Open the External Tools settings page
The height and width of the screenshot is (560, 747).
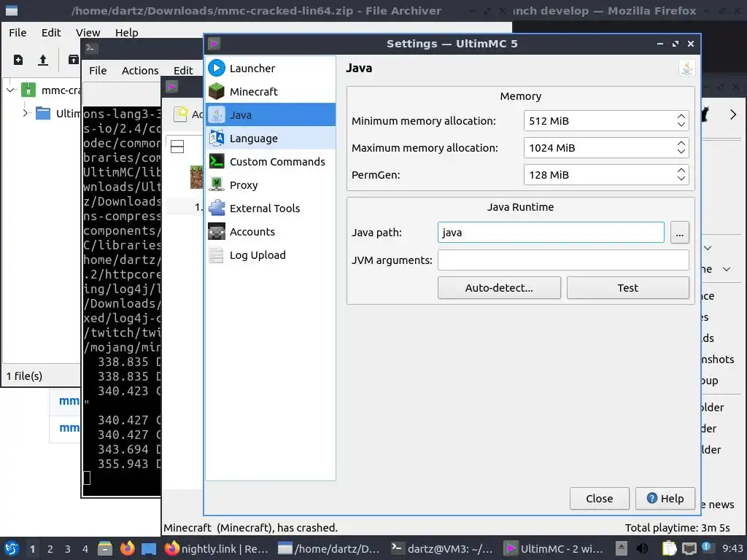[x=270, y=208]
